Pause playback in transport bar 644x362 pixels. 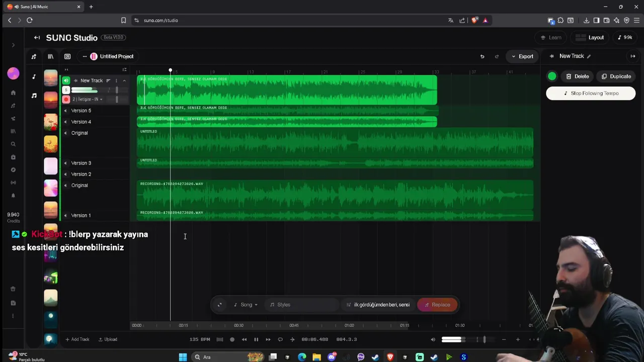[256, 339]
